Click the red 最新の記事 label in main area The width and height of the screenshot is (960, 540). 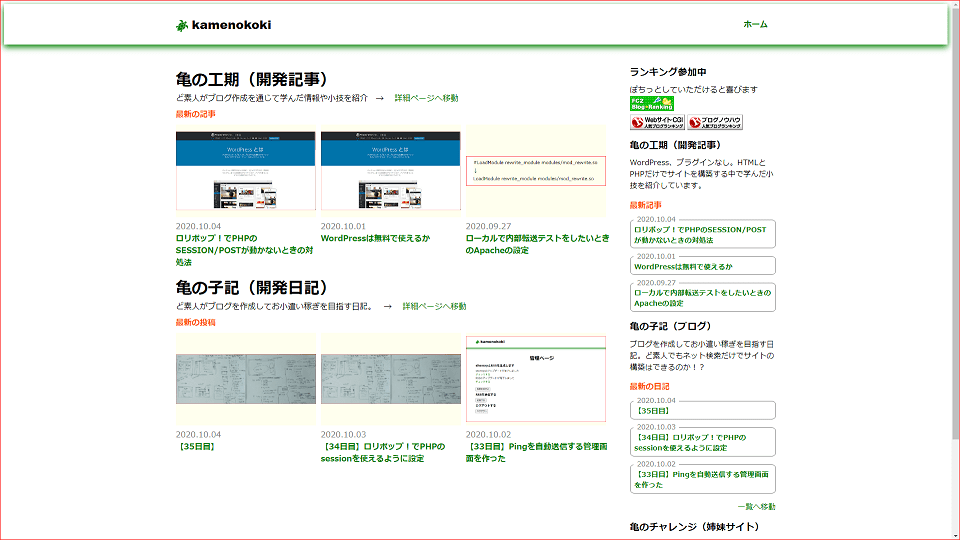click(195, 114)
